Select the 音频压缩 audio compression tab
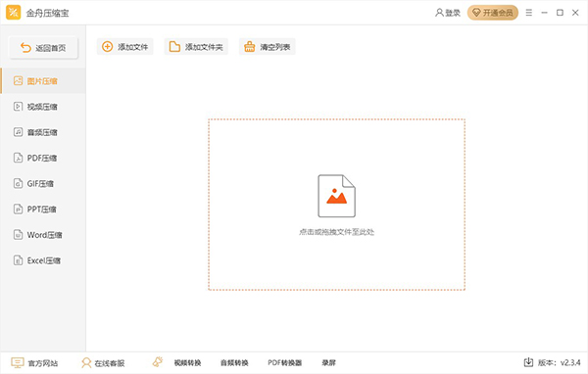Viewport: 588px width, 374px height. click(x=43, y=132)
